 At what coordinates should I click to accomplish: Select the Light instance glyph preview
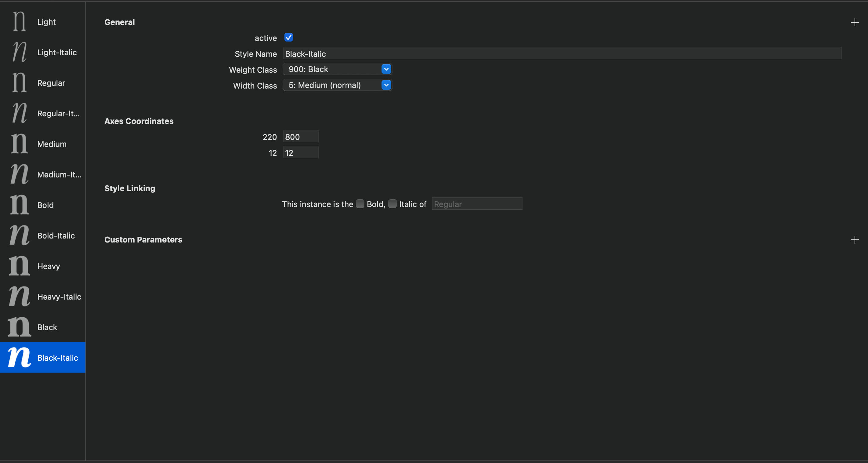coord(19,22)
